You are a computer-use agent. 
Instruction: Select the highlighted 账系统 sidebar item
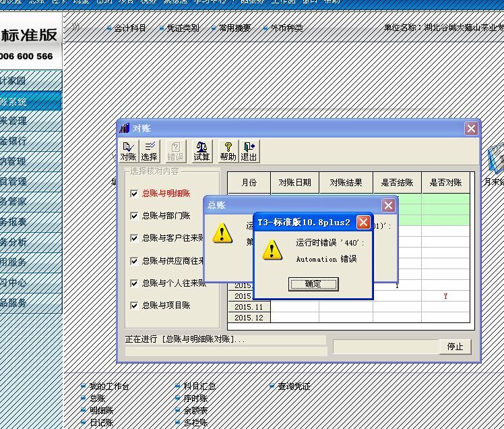coord(31,101)
